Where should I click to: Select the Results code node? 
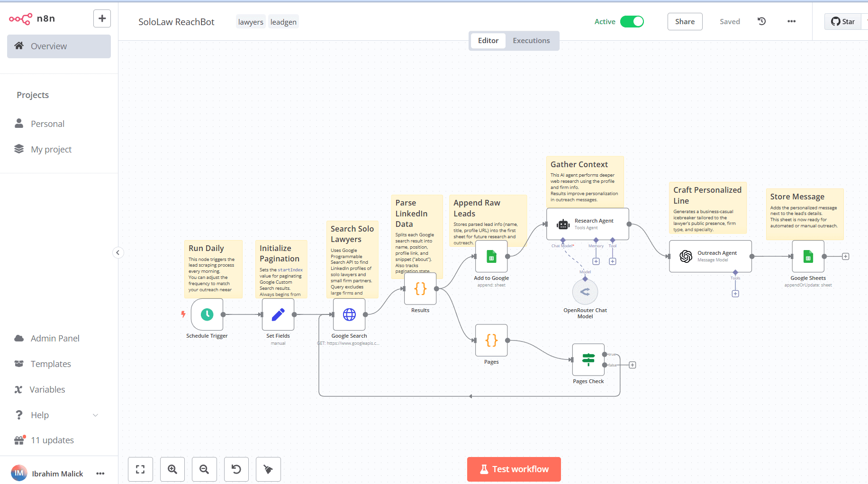point(420,289)
